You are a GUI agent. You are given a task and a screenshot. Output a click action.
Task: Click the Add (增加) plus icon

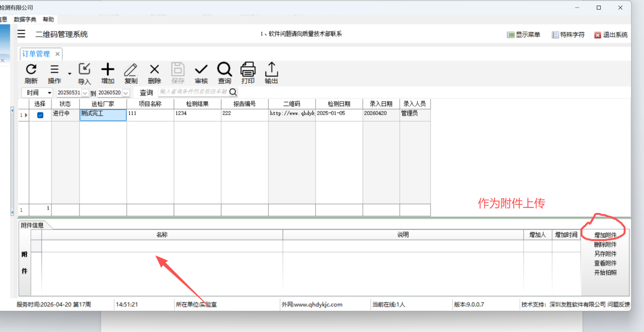[108, 70]
